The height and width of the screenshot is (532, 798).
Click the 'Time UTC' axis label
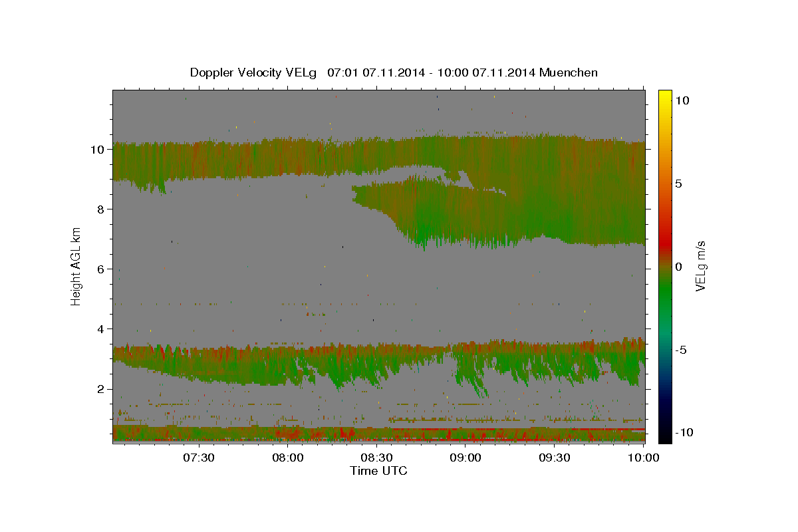pos(378,471)
